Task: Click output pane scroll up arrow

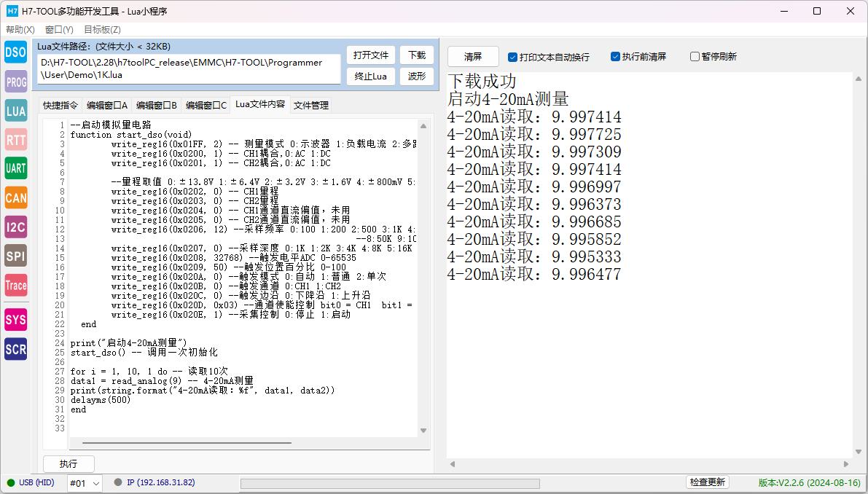Action: pos(859,79)
